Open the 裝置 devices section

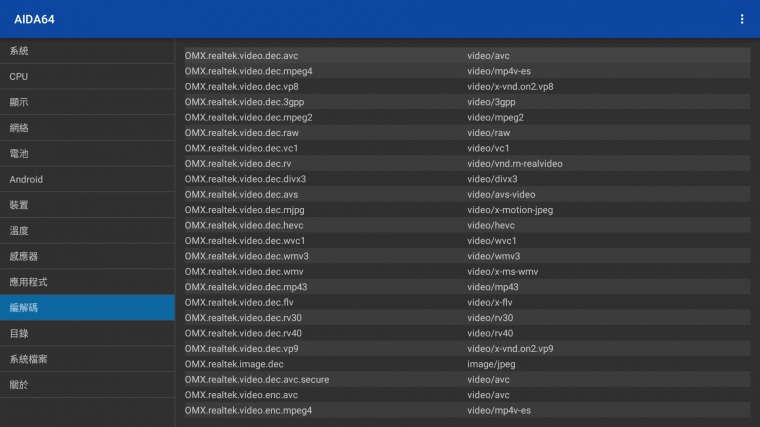[x=87, y=205]
